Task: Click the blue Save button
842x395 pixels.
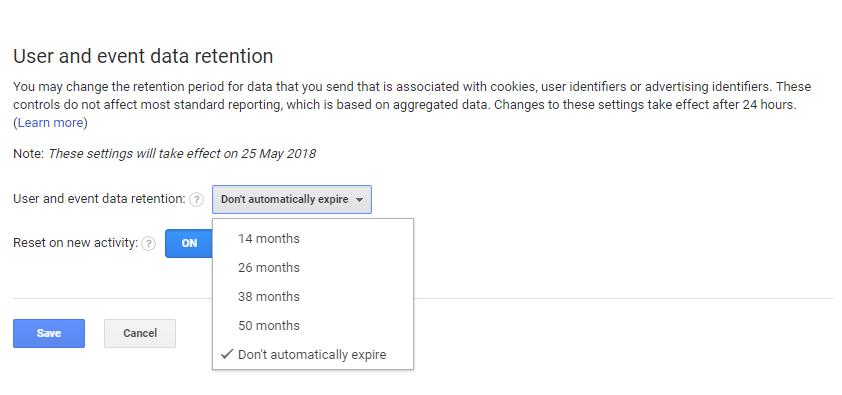Action: pyautogui.click(x=49, y=333)
